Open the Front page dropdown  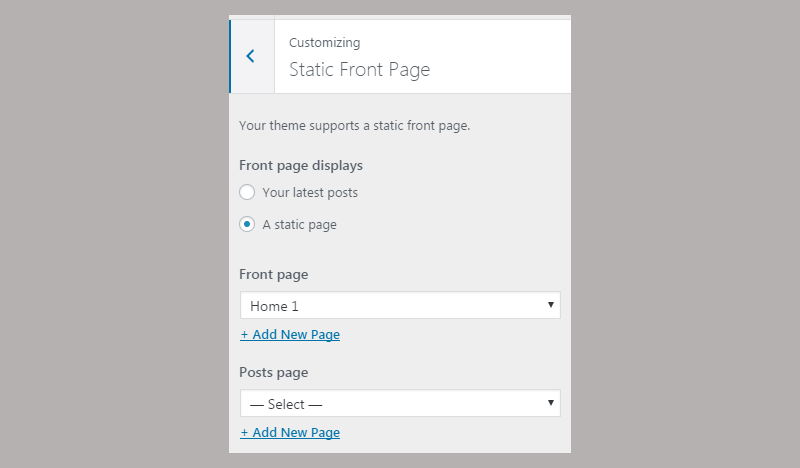point(400,305)
